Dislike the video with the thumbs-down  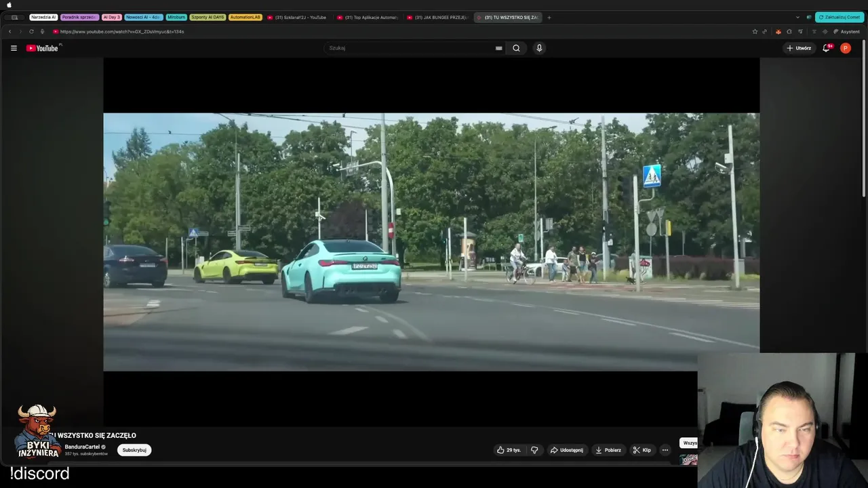click(534, 450)
